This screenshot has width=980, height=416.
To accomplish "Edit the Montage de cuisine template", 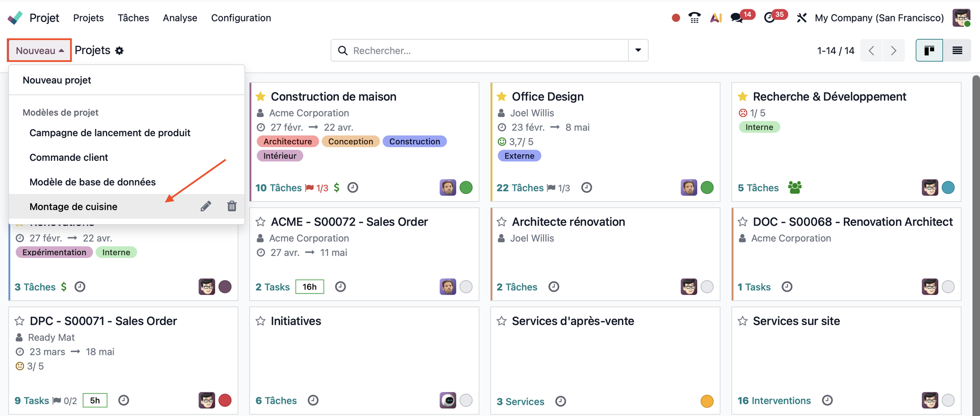I will (206, 206).
